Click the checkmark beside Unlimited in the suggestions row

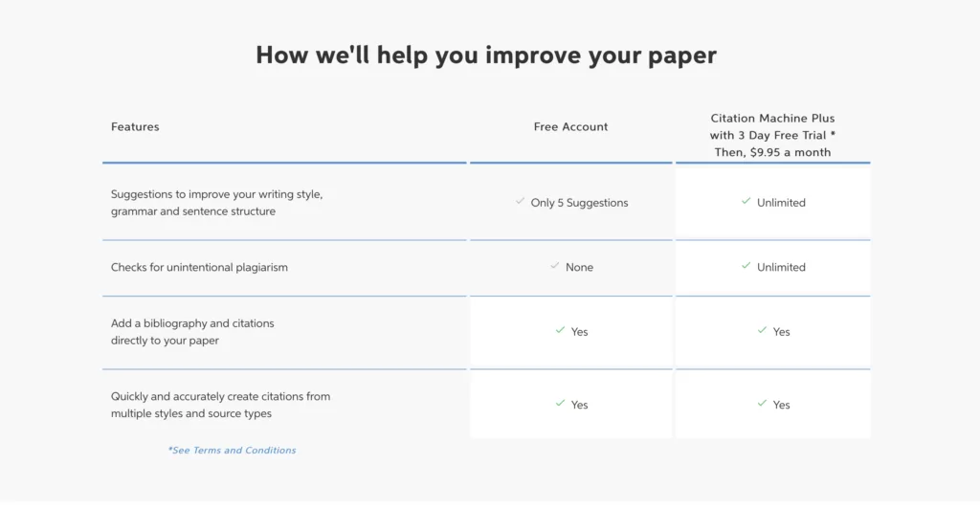pyautogui.click(x=746, y=201)
